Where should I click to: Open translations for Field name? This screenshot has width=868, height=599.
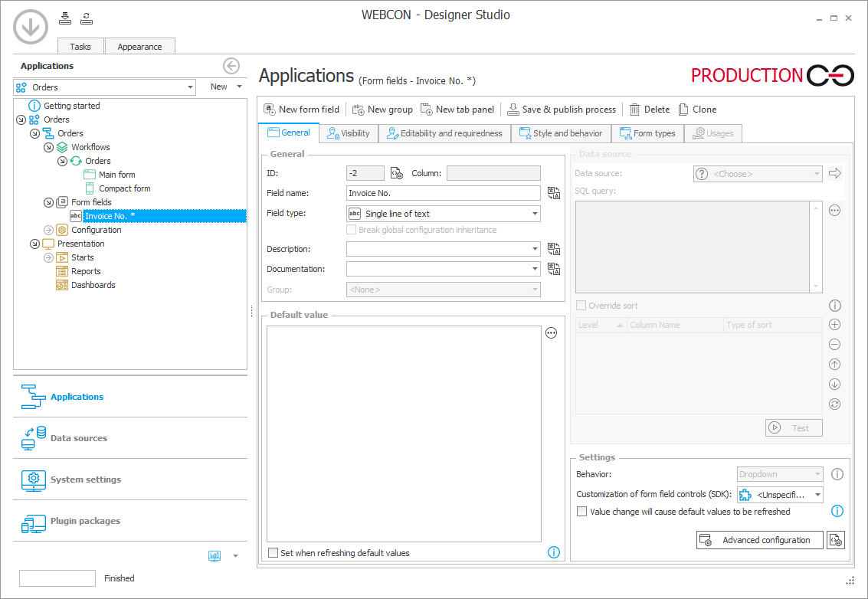click(x=554, y=193)
